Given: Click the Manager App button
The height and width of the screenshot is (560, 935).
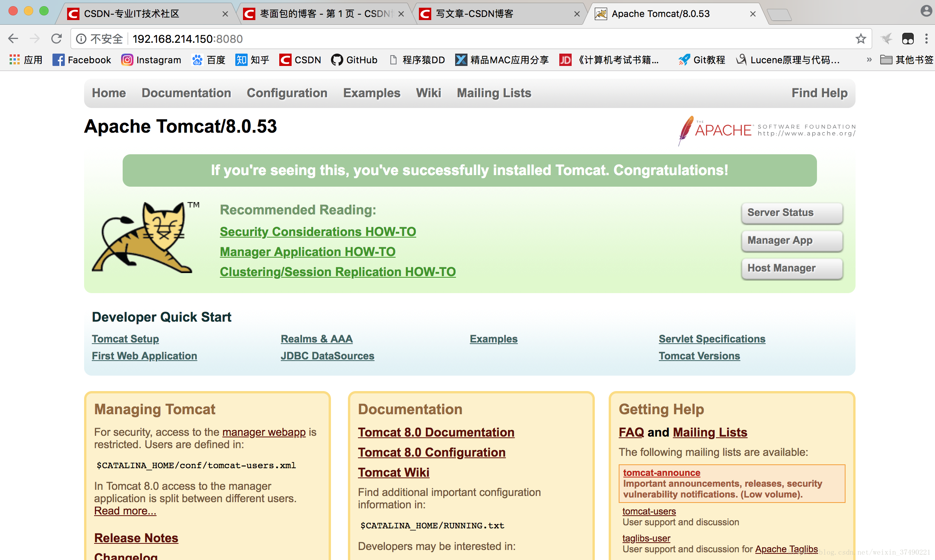Looking at the screenshot, I should click(792, 240).
